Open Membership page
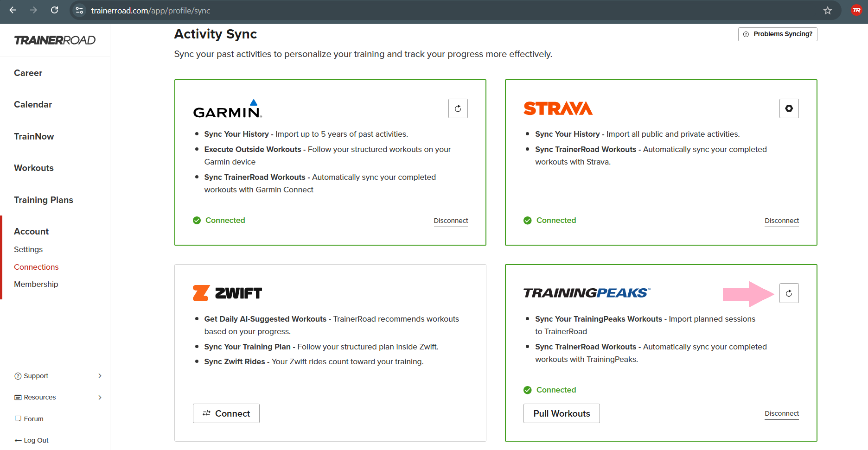The width and height of the screenshot is (868, 450). tap(36, 284)
